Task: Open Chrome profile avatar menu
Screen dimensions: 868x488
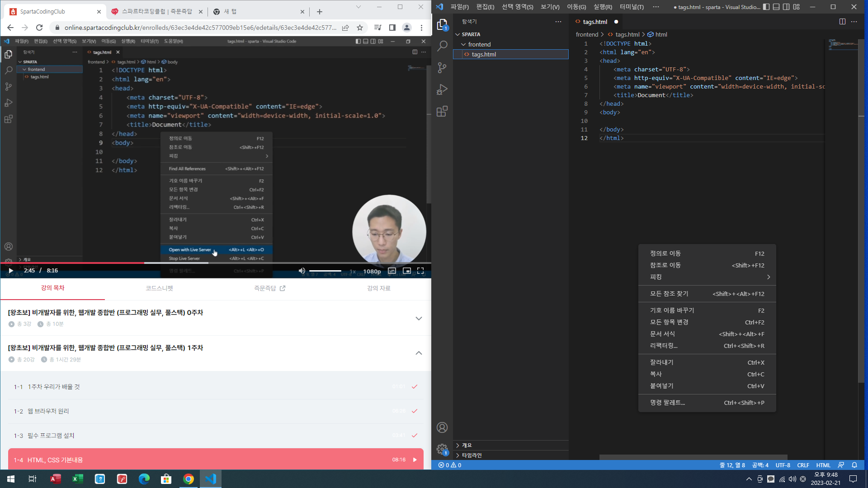Action: coord(407,28)
